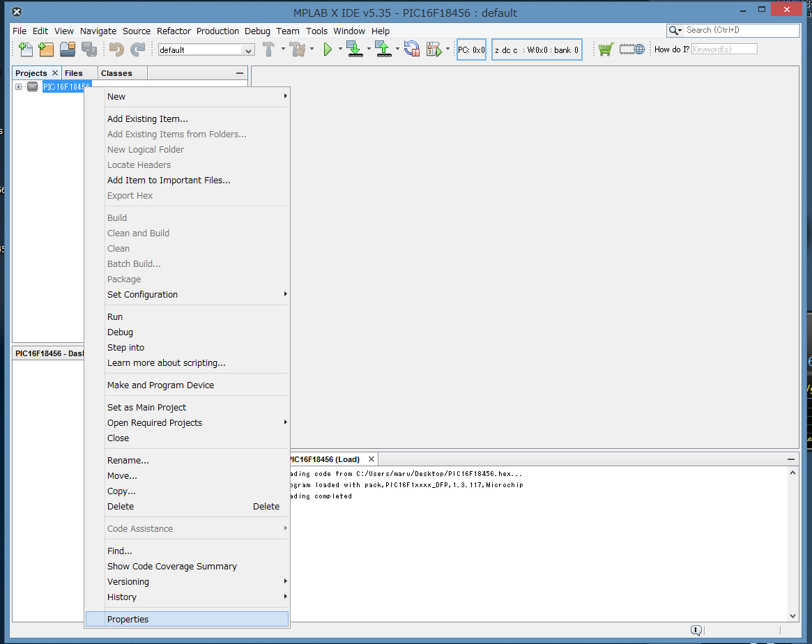Choose Properties from the context menu

point(187,619)
